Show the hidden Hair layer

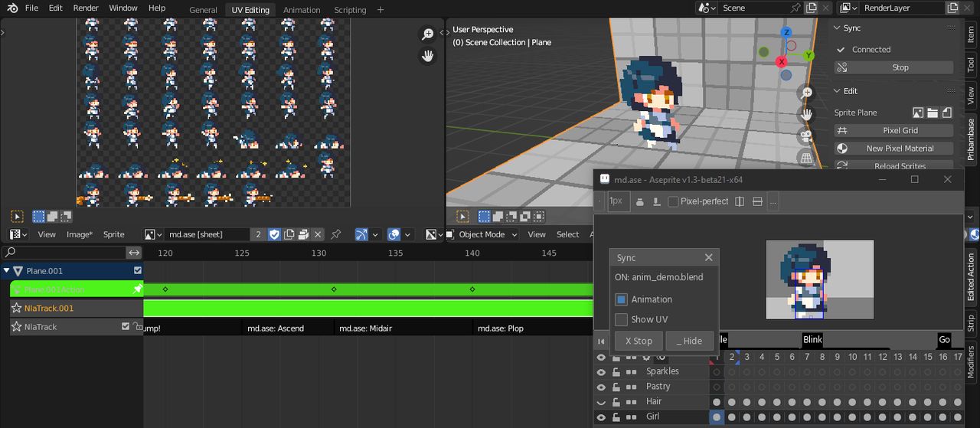(x=601, y=402)
